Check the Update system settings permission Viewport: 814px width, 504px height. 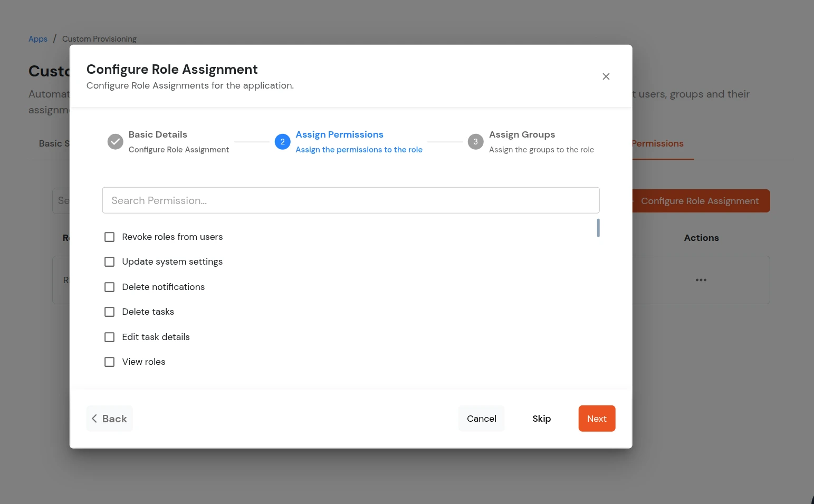(x=109, y=261)
